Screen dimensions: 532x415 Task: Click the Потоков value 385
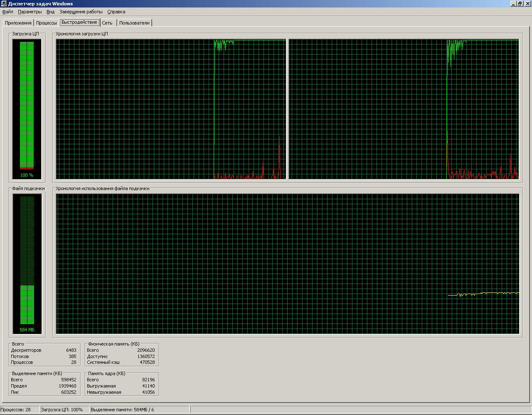72,356
